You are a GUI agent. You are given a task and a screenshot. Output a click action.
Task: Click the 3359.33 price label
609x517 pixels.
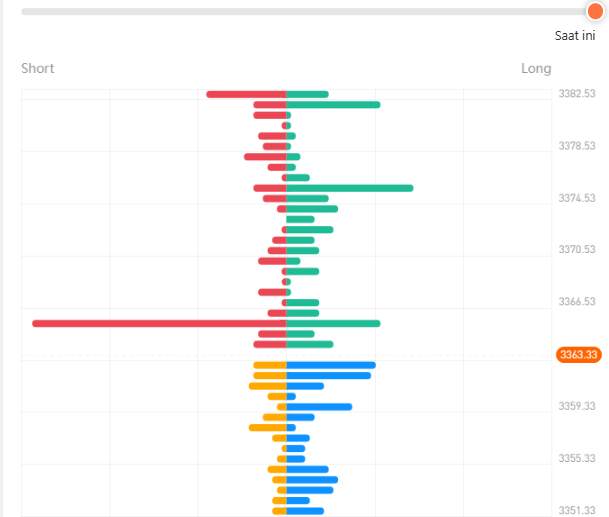coord(577,406)
